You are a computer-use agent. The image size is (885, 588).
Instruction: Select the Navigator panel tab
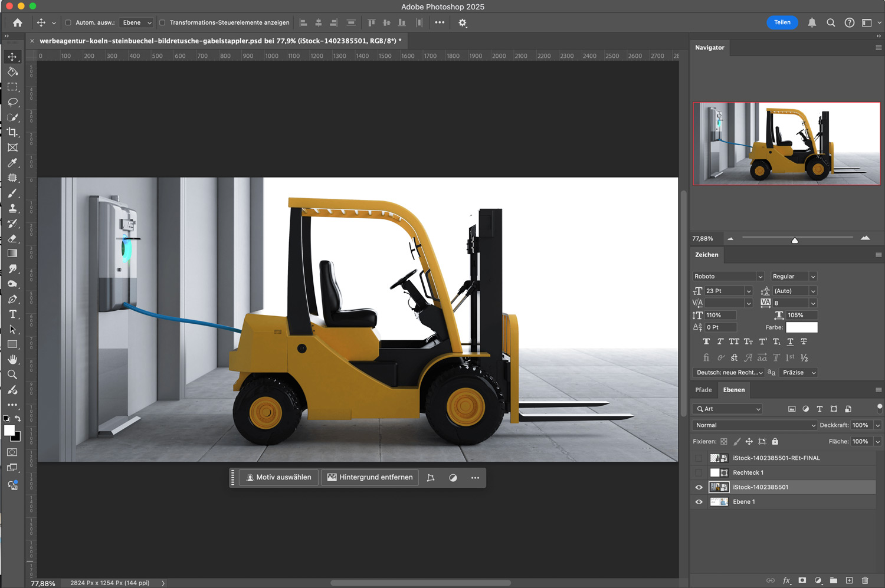(709, 47)
